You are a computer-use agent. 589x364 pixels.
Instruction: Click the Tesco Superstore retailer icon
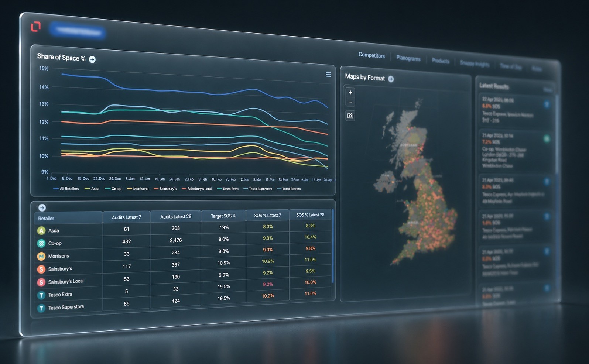(x=41, y=308)
